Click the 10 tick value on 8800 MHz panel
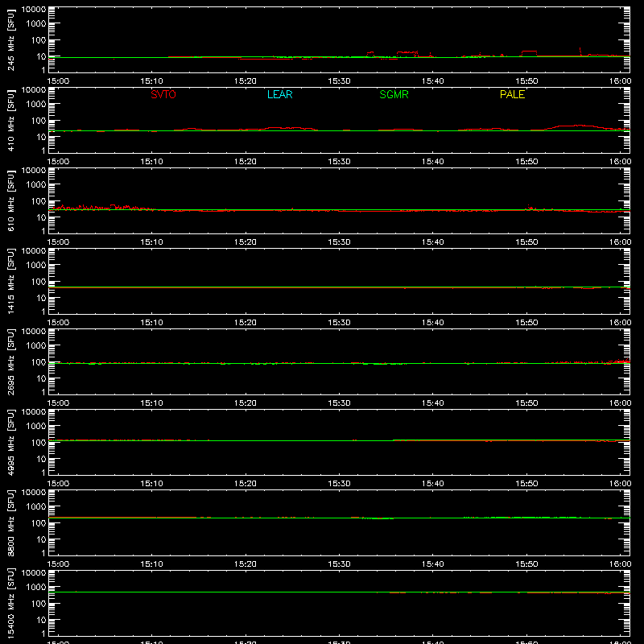This screenshot has height=644, width=644. click(41, 539)
